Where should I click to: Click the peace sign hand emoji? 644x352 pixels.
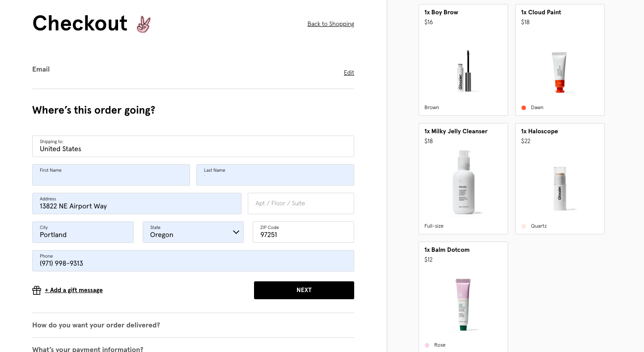(144, 25)
